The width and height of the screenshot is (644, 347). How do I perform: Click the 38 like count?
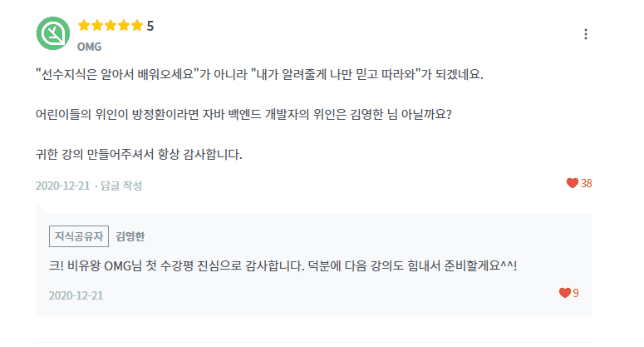coord(586,183)
